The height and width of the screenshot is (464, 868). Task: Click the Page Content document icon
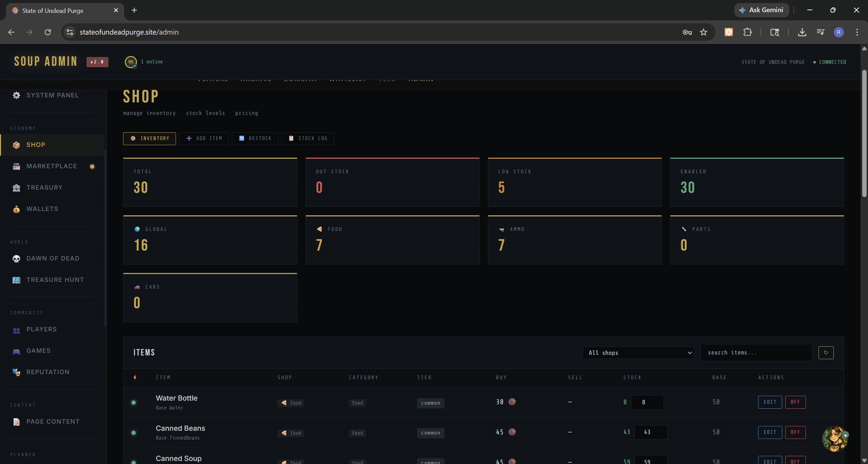16,422
